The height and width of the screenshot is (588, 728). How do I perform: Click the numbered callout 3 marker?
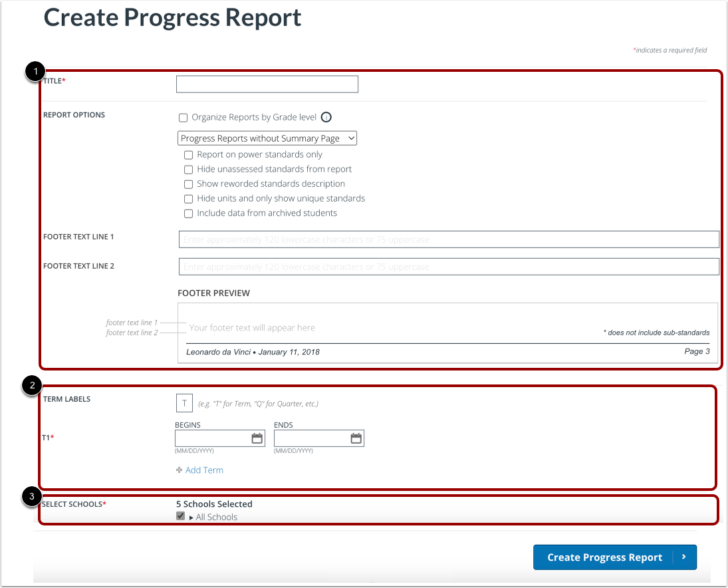pos(32,498)
